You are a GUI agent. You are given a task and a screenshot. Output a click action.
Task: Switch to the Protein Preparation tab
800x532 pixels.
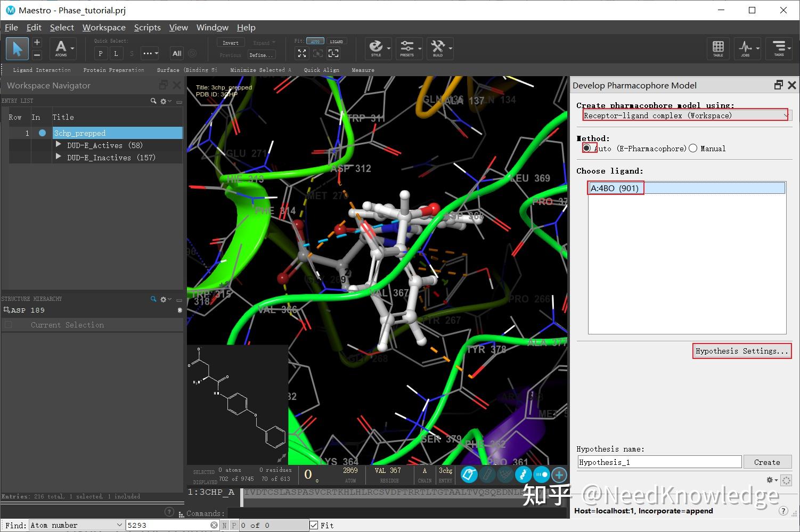pos(113,70)
